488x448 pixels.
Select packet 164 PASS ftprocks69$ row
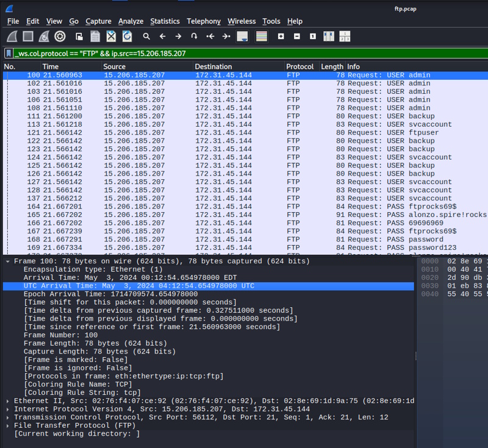(245, 207)
